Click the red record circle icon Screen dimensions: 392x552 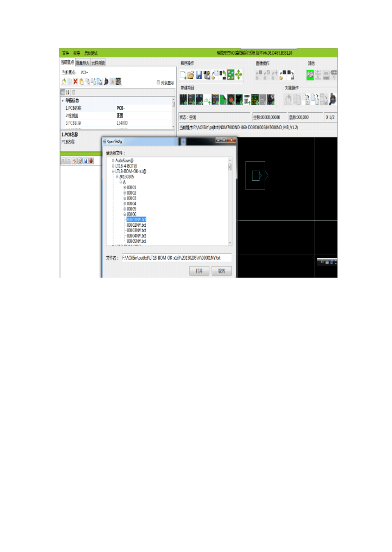tap(91, 161)
